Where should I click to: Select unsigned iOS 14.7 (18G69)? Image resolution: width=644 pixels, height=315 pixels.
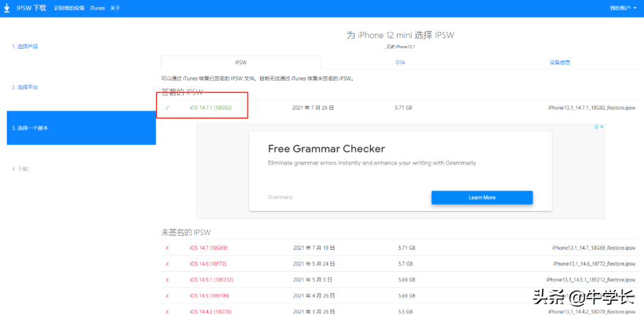[209, 248]
